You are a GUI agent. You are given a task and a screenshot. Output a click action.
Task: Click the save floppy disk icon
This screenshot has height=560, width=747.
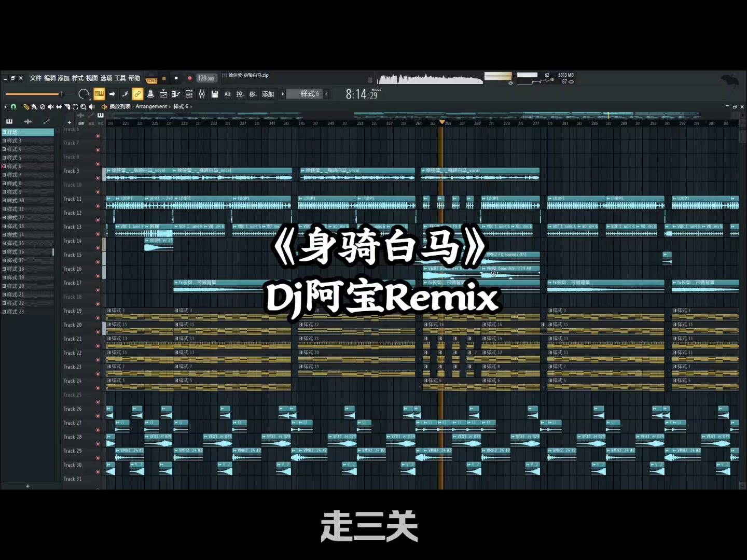pos(215,94)
